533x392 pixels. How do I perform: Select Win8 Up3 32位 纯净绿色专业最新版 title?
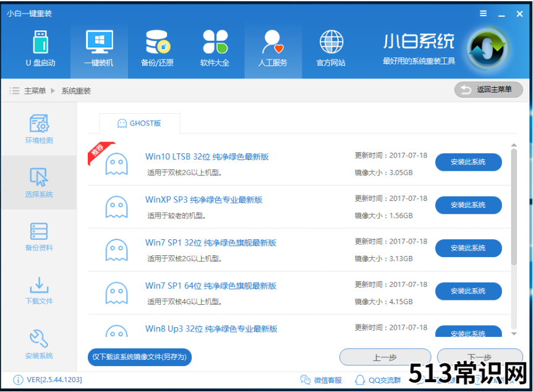click(x=211, y=329)
